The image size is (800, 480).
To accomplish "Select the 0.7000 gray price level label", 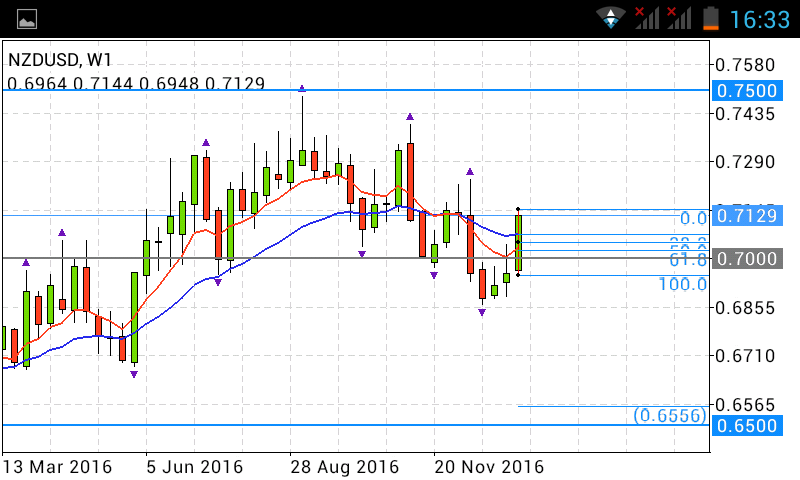I will click(x=746, y=259).
